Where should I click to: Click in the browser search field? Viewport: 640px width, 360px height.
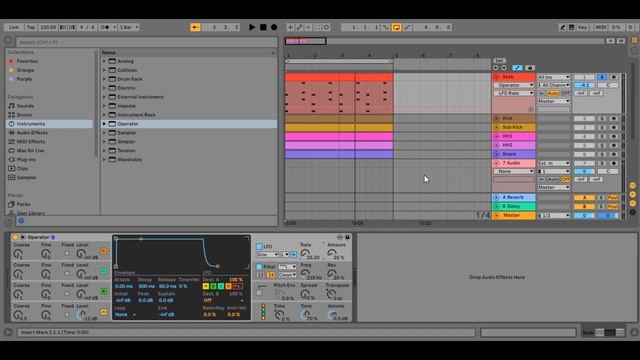pos(147,42)
